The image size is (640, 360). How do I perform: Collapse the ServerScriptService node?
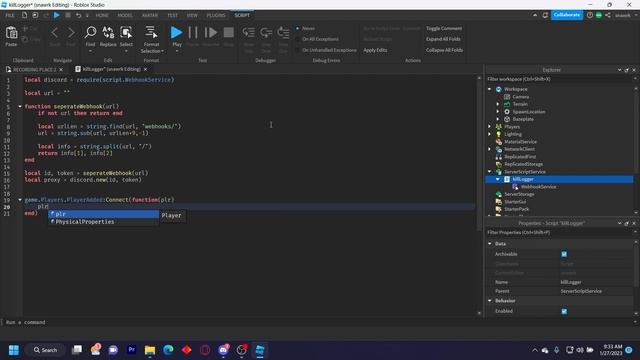click(x=489, y=171)
